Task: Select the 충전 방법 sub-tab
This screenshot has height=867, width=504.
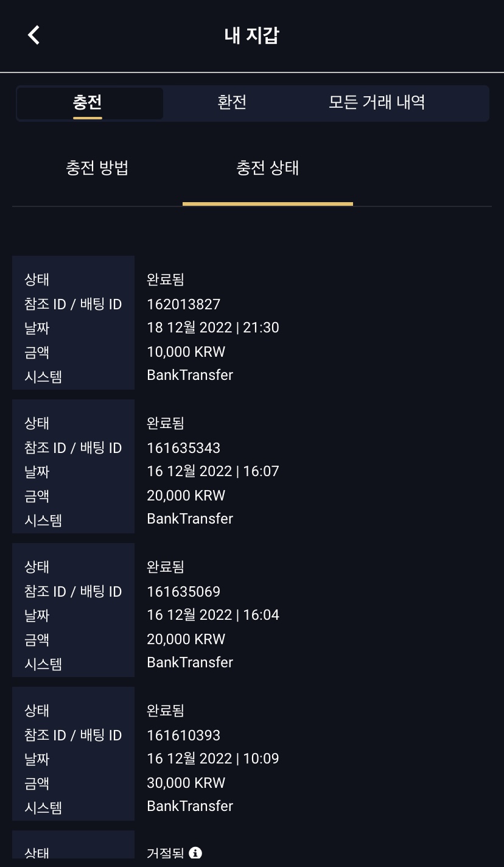Action: 97,168
